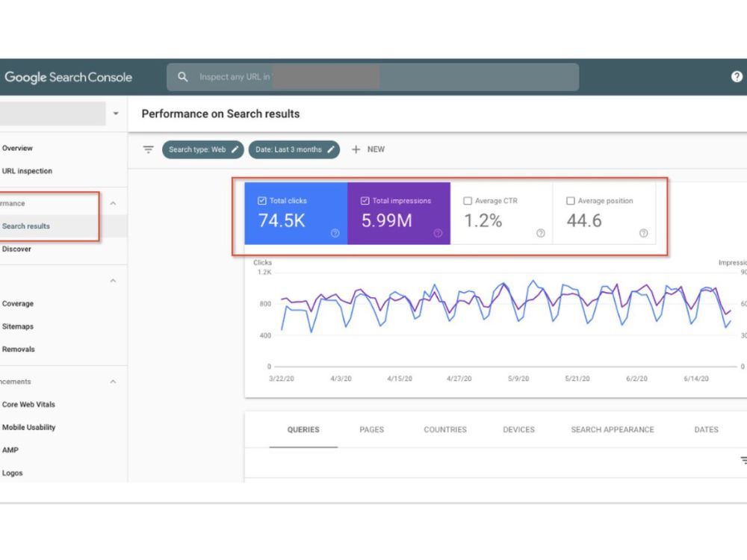Edit the Date: Last 3 months pencil icon
Image resolution: width=747 pixels, height=560 pixels.
(x=331, y=149)
